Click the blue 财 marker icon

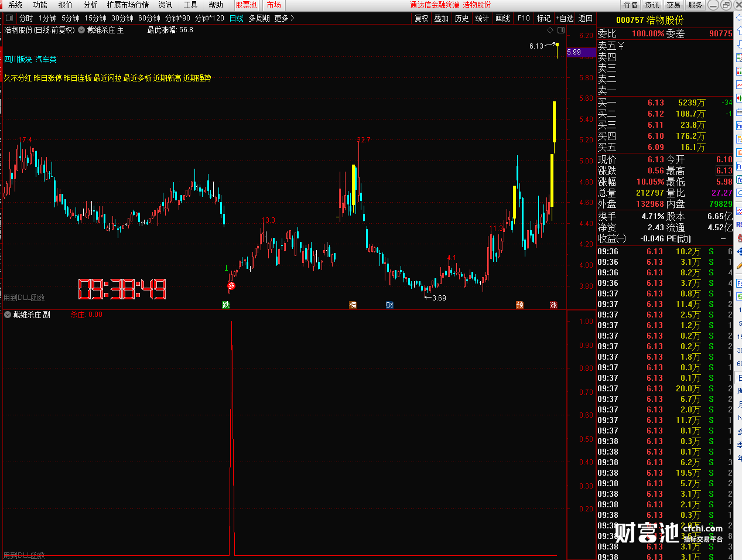coord(389,305)
